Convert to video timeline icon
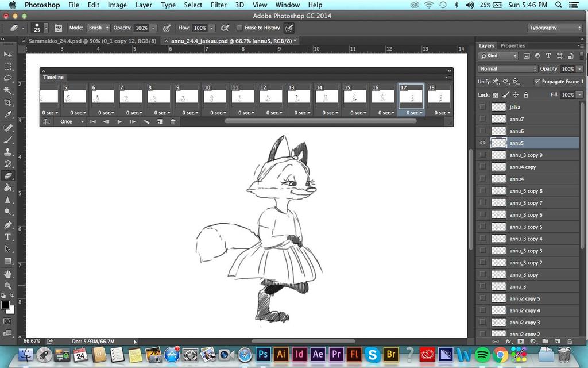 pos(47,122)
